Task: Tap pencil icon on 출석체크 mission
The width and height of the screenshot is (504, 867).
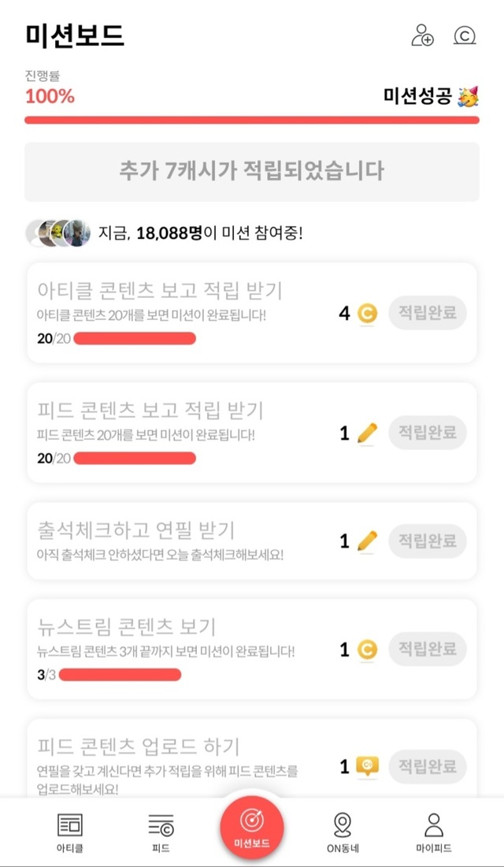Action: (x=367, y=541)
